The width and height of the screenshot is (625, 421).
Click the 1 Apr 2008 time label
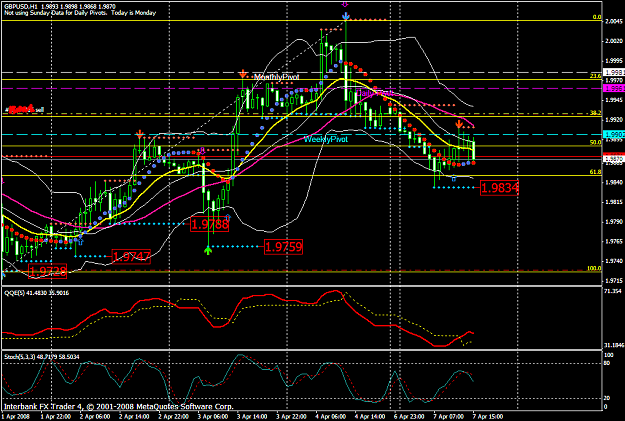(x=16, y=417)
